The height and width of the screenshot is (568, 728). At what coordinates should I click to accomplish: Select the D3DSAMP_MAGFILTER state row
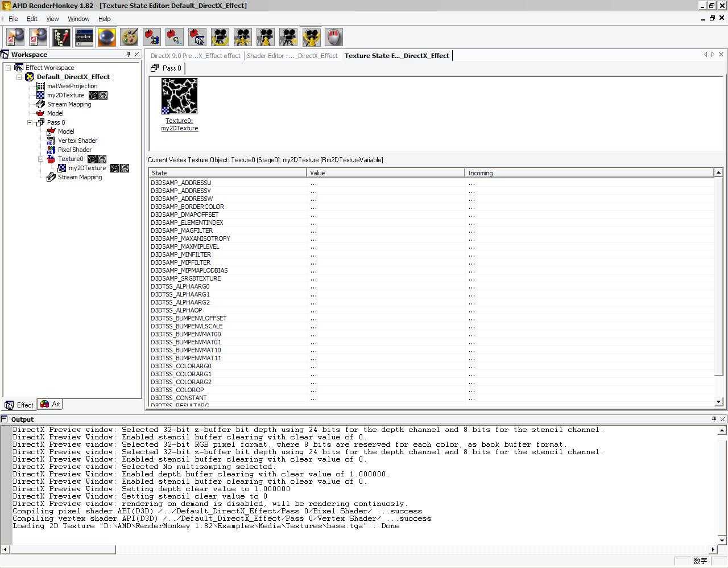pos(432,231)
